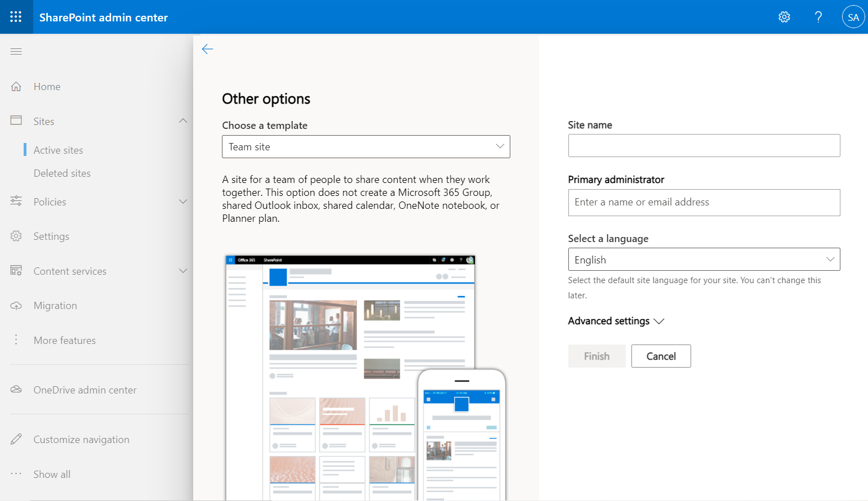Open OneDrive admin center link

[x=85, y=390]
